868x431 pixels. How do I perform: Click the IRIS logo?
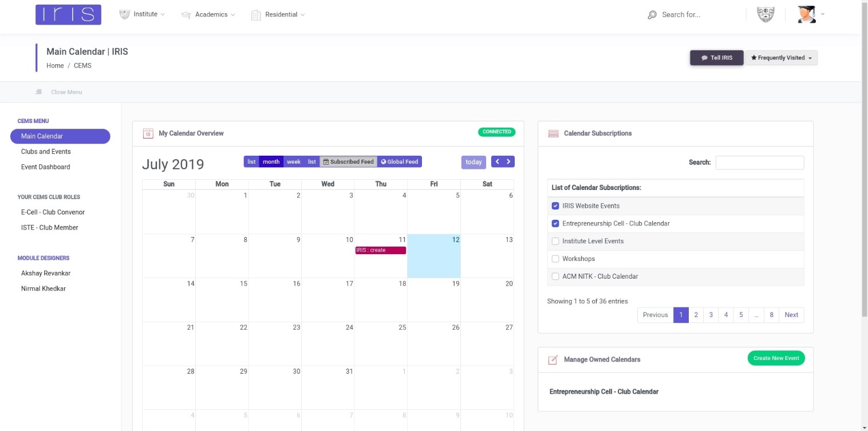(x=68, y=14)
